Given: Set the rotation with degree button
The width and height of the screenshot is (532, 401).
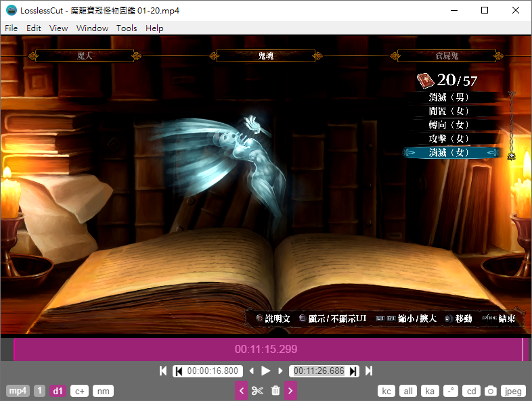Looking at the screenshot, I should pos(451,391).
